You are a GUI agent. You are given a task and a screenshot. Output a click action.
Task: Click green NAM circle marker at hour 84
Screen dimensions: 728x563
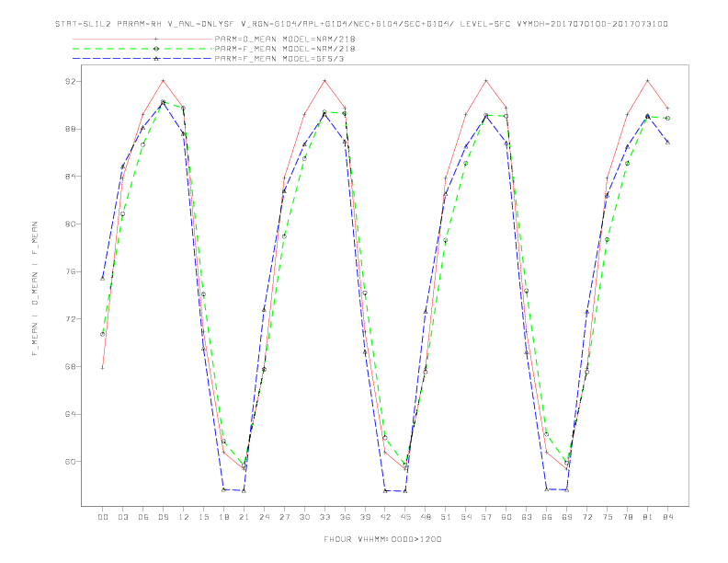[x=667, y=119]
